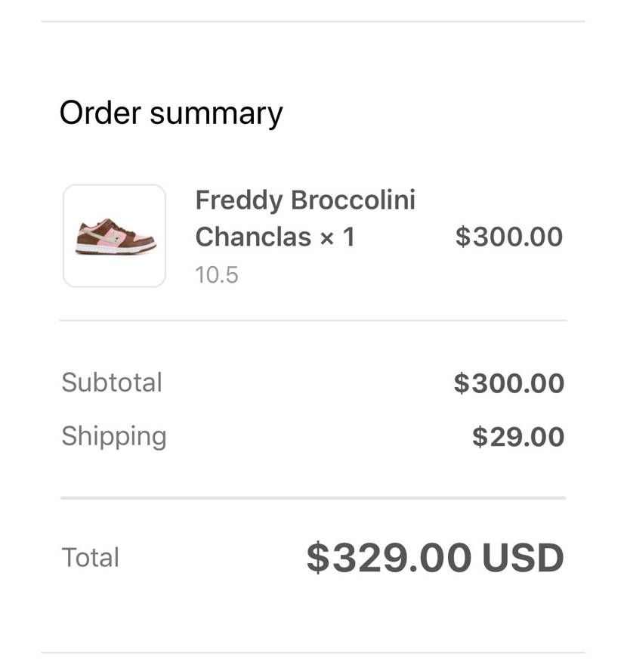This screenshot has height=672, width=627.
Task: Click the Shipping label
Action: click(114, 436)
